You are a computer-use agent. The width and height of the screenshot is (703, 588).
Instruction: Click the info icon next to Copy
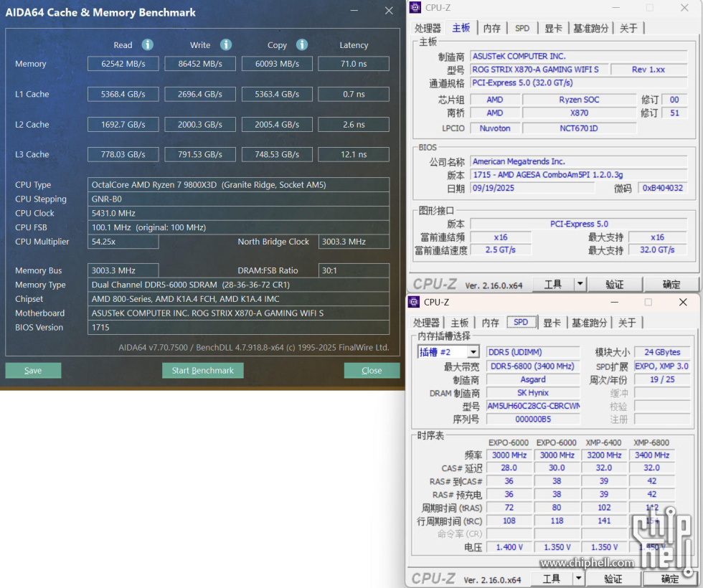[302, 44]
